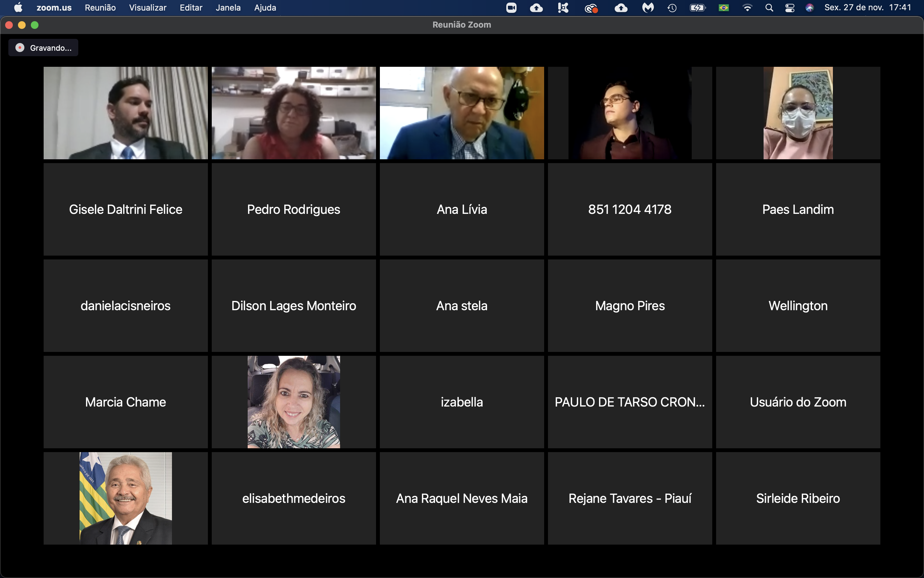Image resolution: width=924 pixels, height=578 pixels.
Task: Select video tile of woman wearing face mask
Action: pos(798,113)
